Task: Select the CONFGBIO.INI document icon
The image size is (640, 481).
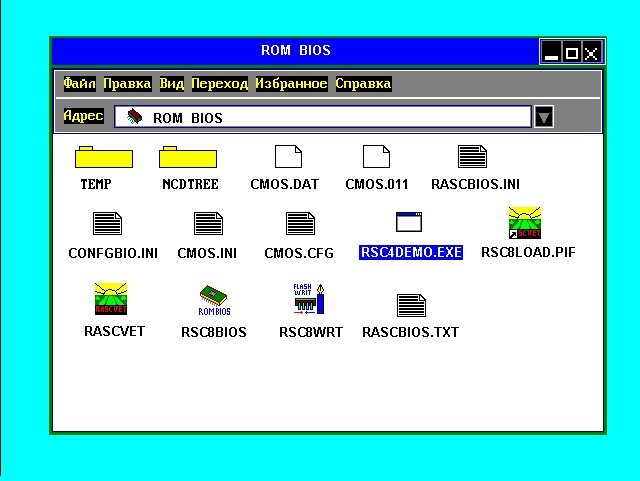Action: 107,223
